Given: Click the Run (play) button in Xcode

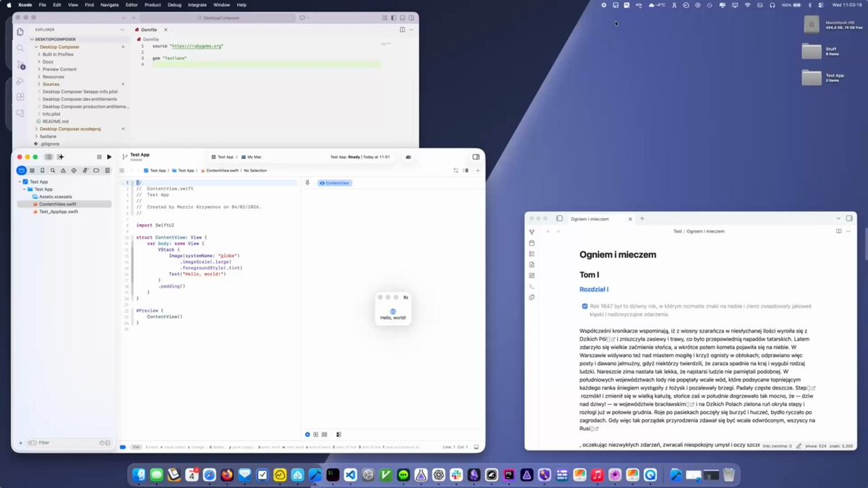Looking at the screenshot, I should (109, 157).
